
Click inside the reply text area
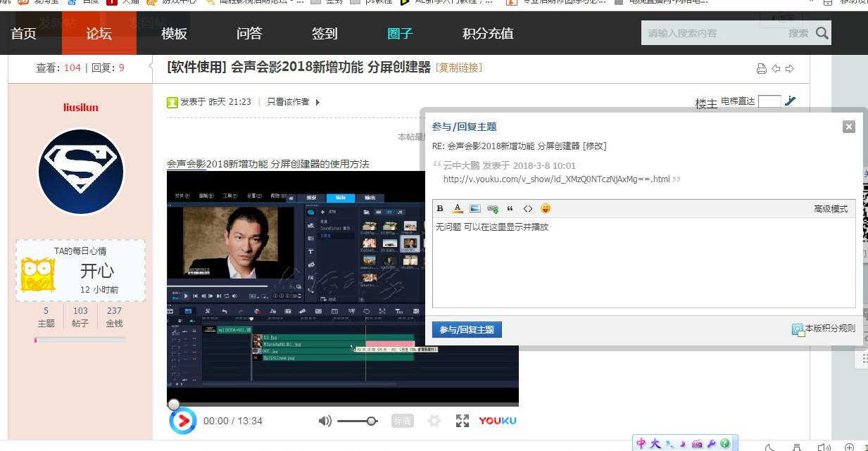pos(643,263)
